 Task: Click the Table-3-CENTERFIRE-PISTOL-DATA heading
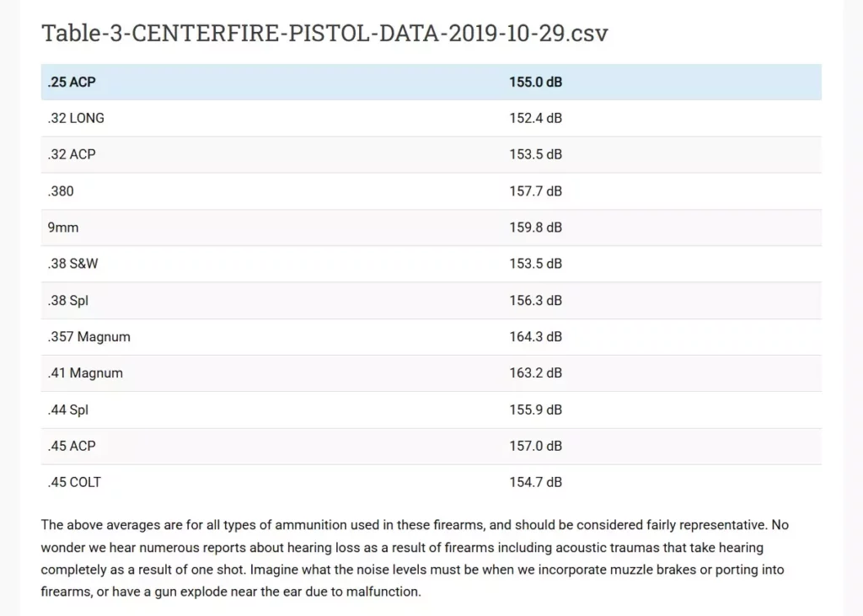tap(324, 33)
